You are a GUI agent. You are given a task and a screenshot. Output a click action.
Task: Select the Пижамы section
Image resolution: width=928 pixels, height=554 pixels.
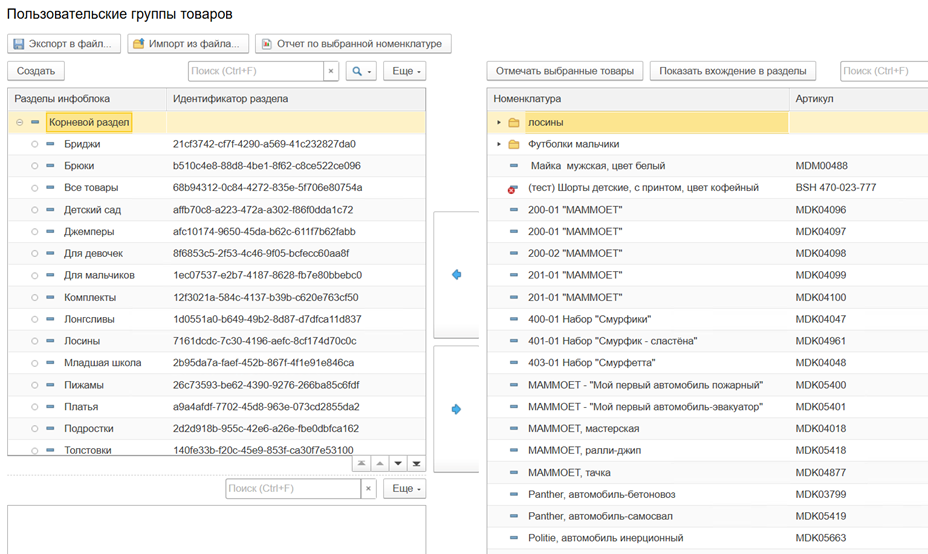(83, 385)
